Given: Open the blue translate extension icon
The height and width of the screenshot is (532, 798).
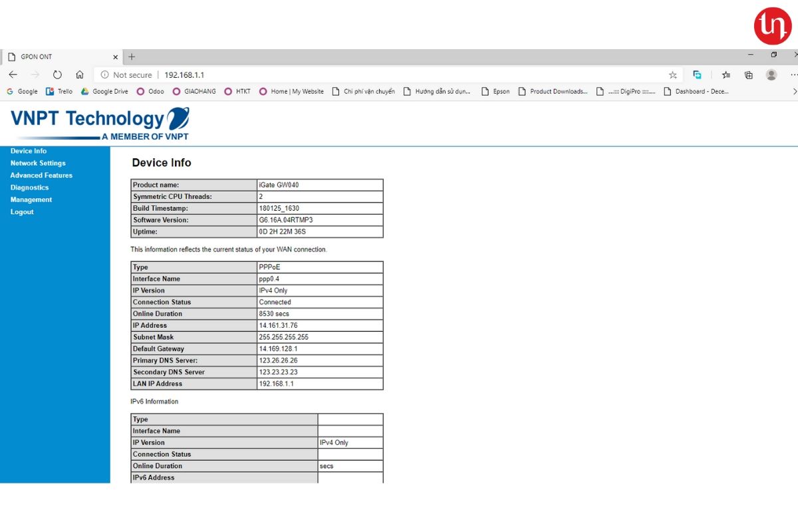Looking at the screenshot, I should [x=697, y=75].
